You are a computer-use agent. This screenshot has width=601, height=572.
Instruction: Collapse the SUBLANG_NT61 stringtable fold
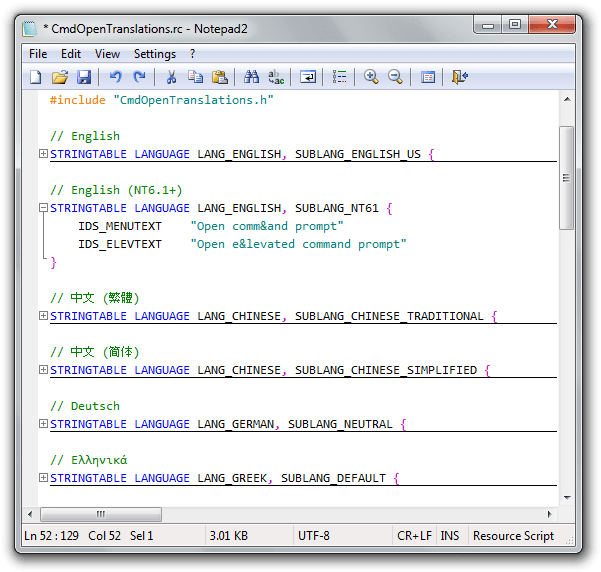click(43, 208)
